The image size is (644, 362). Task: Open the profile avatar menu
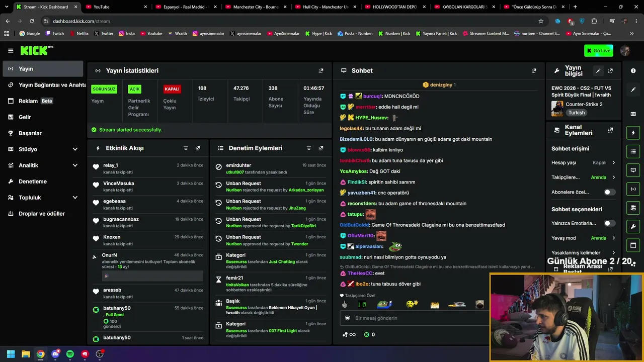click(625, 51)
